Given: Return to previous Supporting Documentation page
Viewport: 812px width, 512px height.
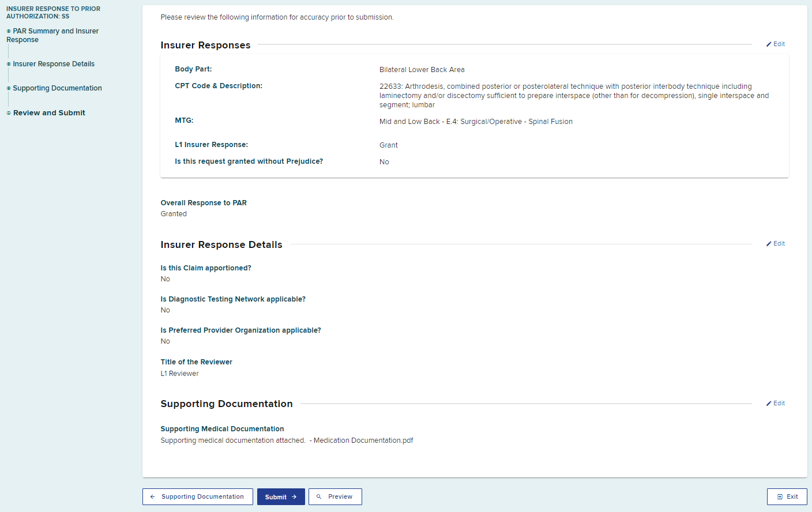Looking at the screenshot, I should 198,496.
